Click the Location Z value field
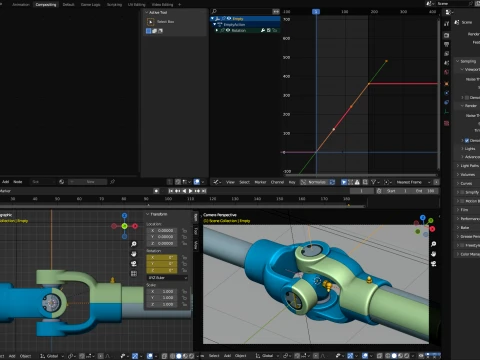 click(x=162, y=243)
